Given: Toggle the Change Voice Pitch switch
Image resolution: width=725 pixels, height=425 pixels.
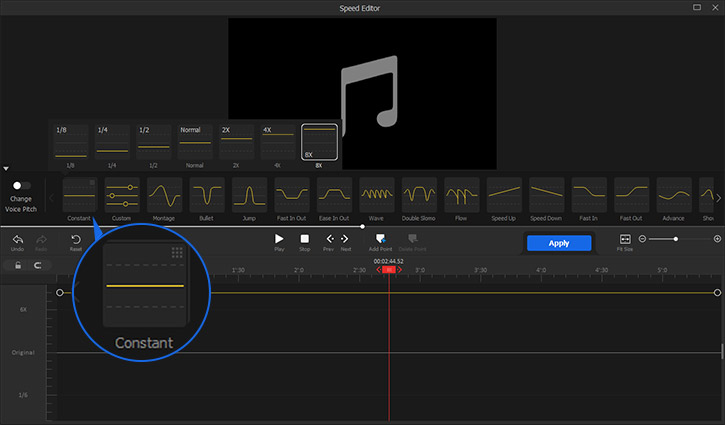Looking at the screenshot, I should (x=20, y=185).
